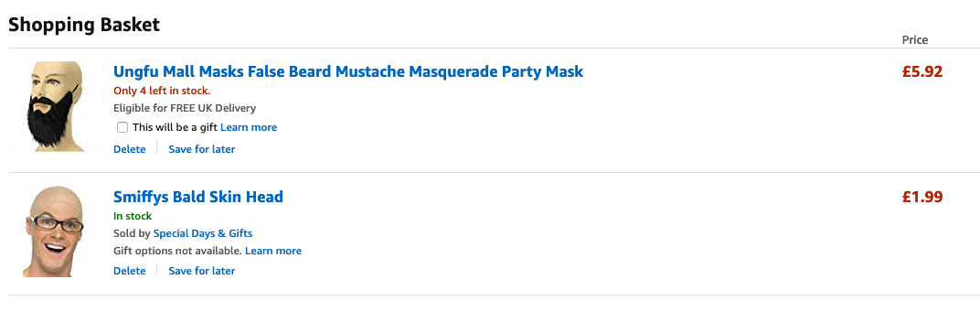Open the Ungfu Mall Masks False Beard product link
980x333 pixels.
348,71
